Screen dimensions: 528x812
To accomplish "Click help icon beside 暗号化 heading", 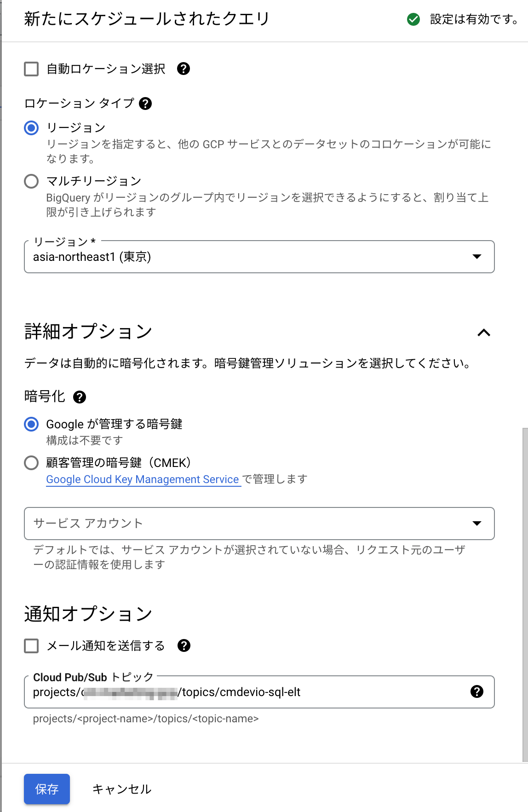I will (80, 397).
